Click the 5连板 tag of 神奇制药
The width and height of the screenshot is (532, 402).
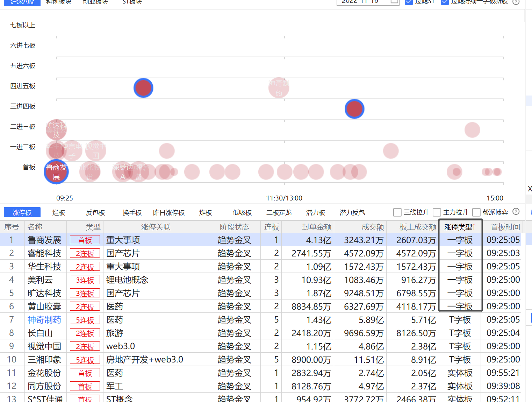tap(85, 320)
